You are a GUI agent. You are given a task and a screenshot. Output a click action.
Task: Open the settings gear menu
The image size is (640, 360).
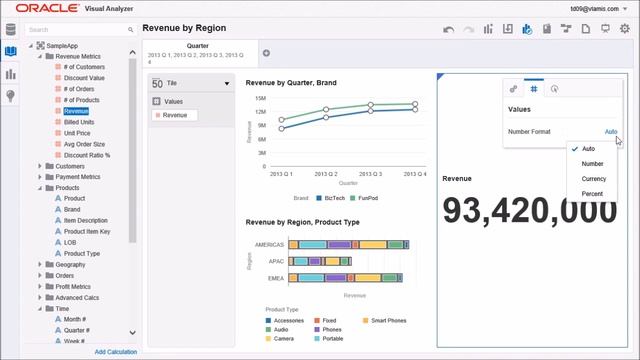click(x=625, y=29)
